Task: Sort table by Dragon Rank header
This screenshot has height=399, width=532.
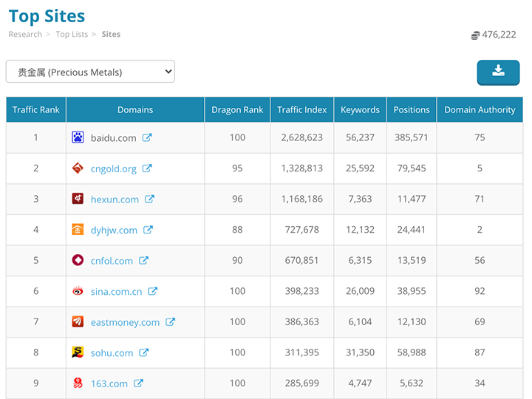Action: point(237,109)
